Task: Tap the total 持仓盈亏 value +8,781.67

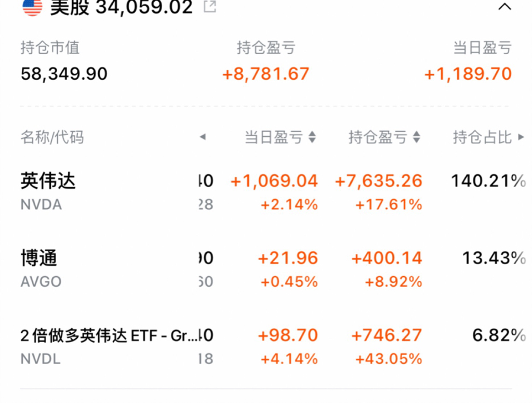Action: 265,74
